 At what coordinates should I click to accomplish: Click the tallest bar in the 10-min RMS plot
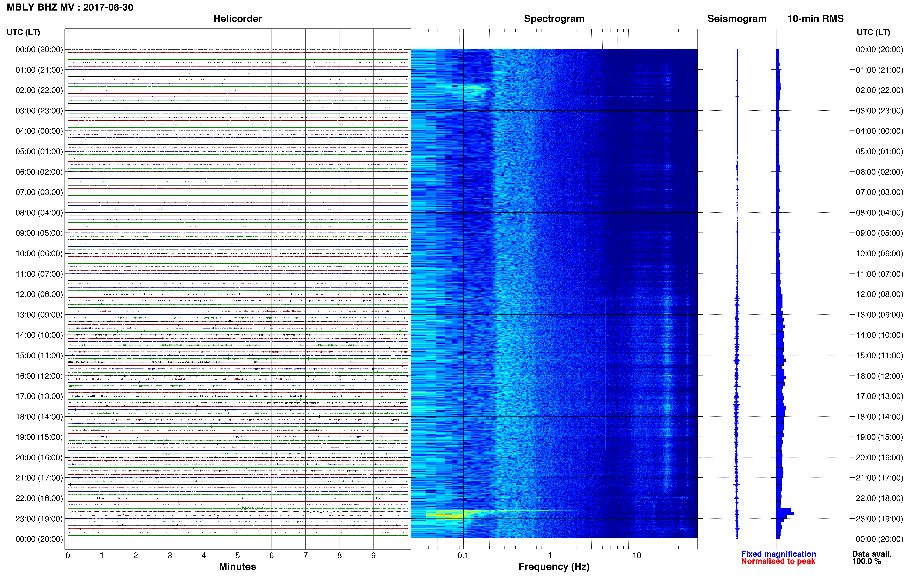click(785, 513)
